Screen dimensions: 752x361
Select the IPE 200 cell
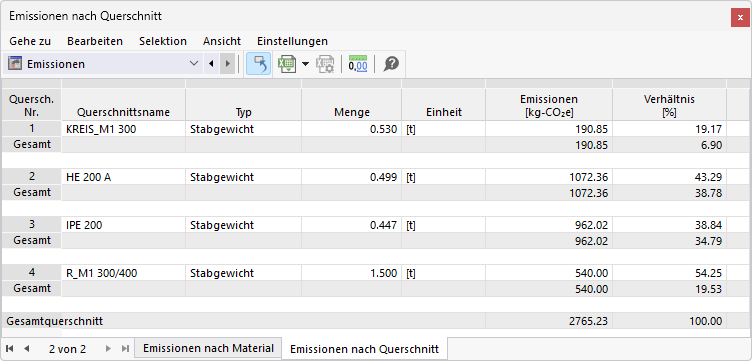(124, 224)
